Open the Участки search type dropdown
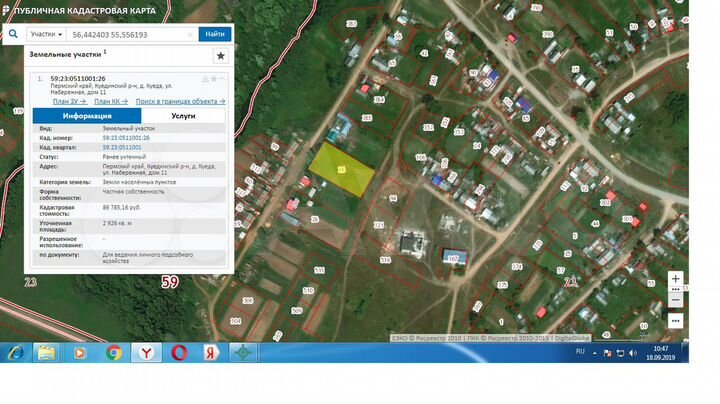Screen dimensions: 720x404 click(x=47, y=34)
